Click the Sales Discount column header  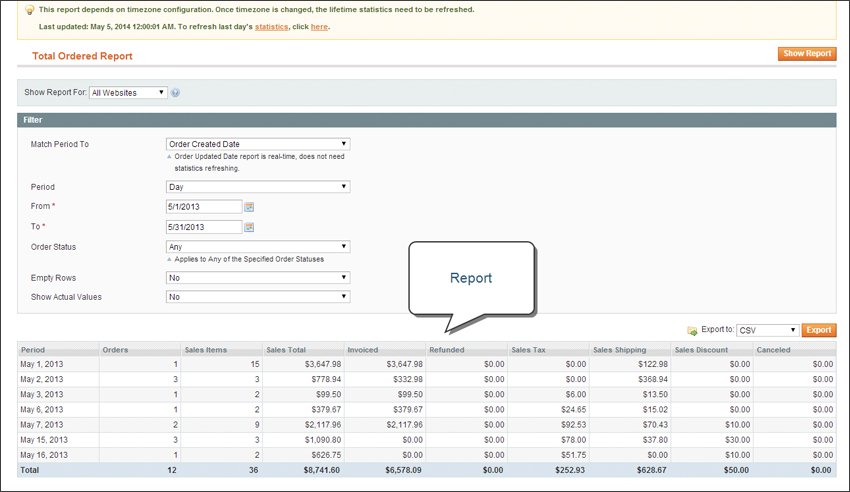tap(712, 349)
